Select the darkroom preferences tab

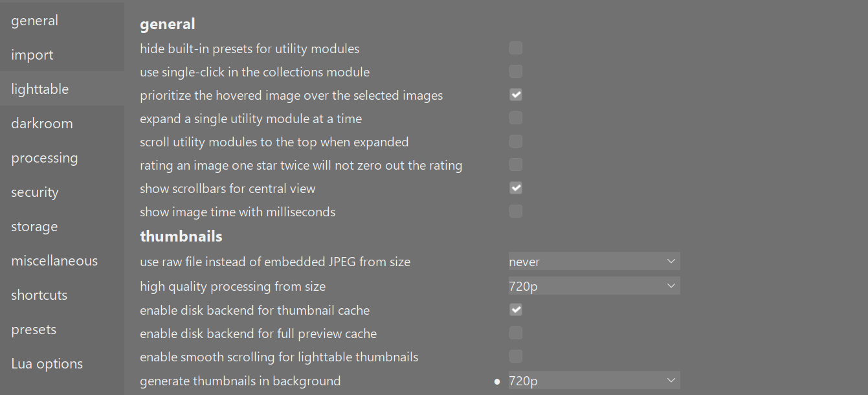point(42,124)
